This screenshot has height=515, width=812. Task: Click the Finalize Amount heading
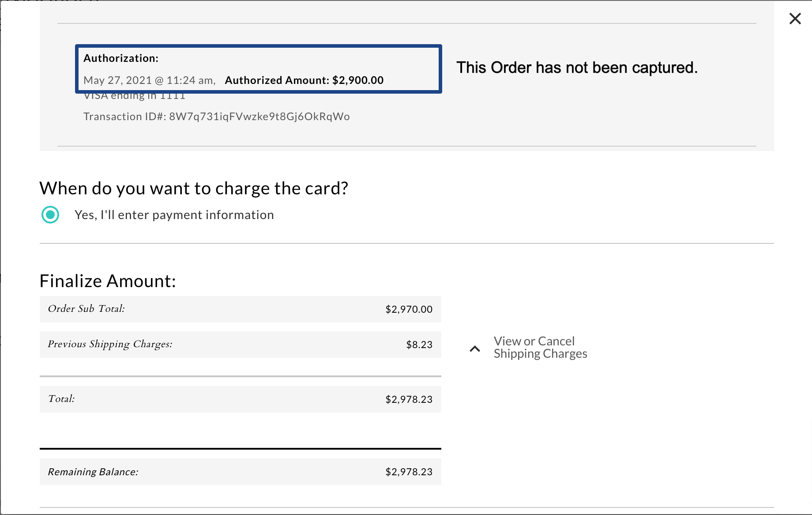click(x=108, y=280)
